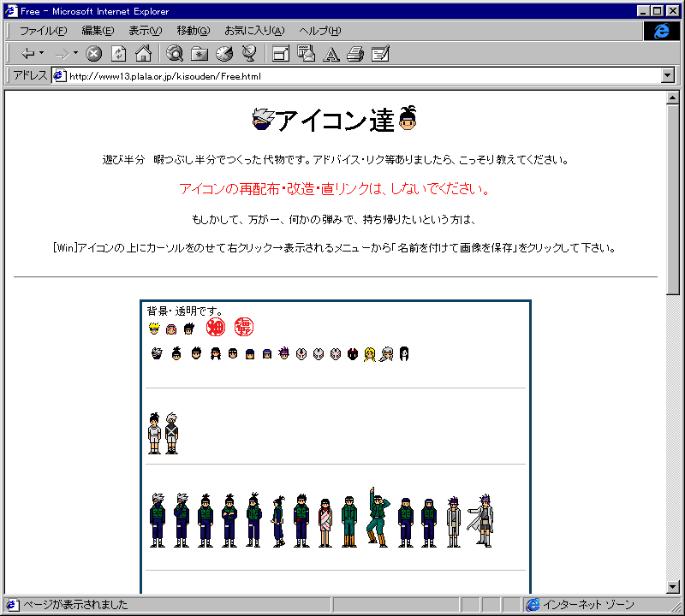Open the お気に入り(A) menu
The height and width of the screenshot is (616, 685).
(x=254, y=31)
